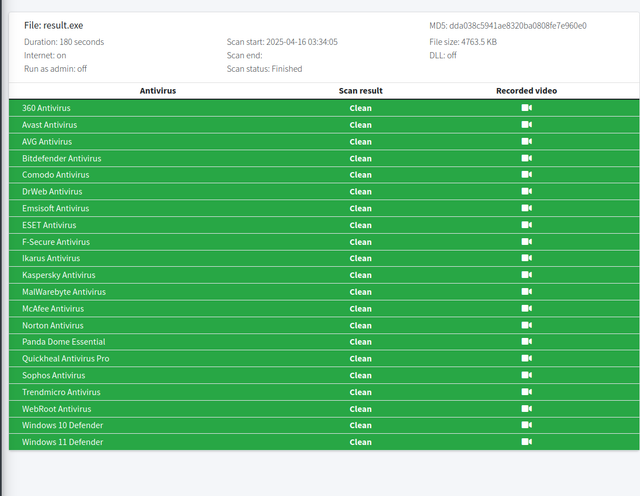Open Trendmicro Antivirus recorded video

click(x=527, y=391)
